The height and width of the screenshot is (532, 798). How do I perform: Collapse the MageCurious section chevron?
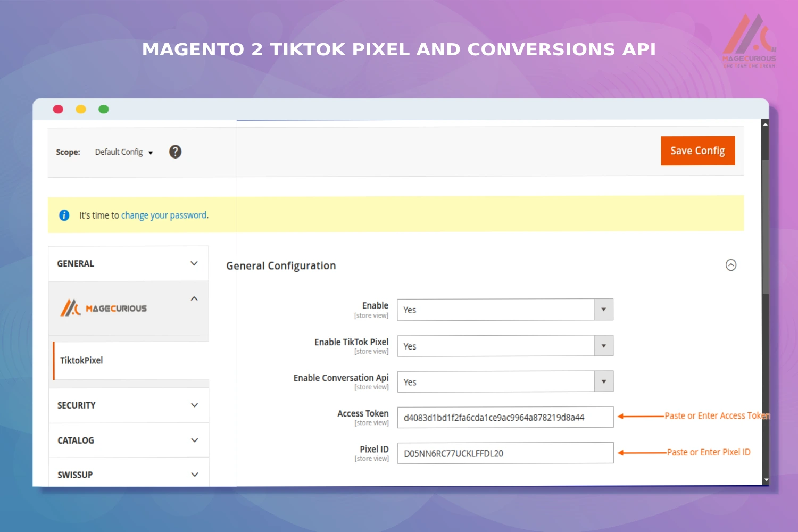[194, 298]
